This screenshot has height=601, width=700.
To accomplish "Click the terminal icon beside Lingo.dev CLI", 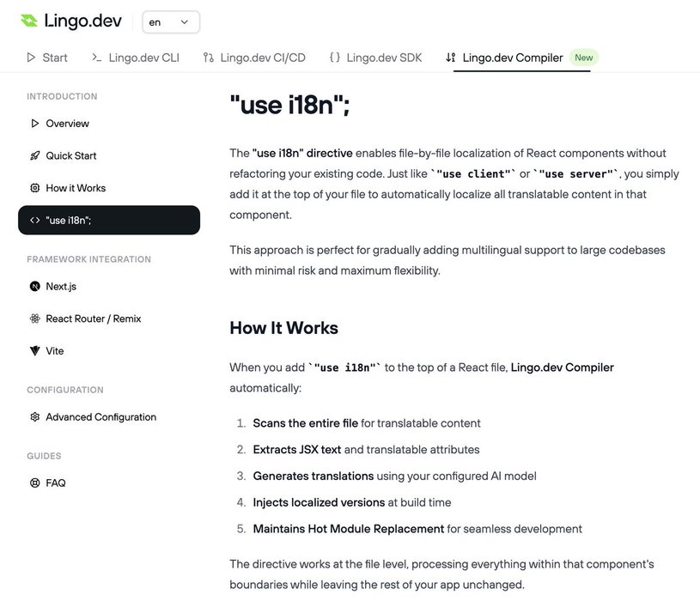I will [x=96, y=58].
